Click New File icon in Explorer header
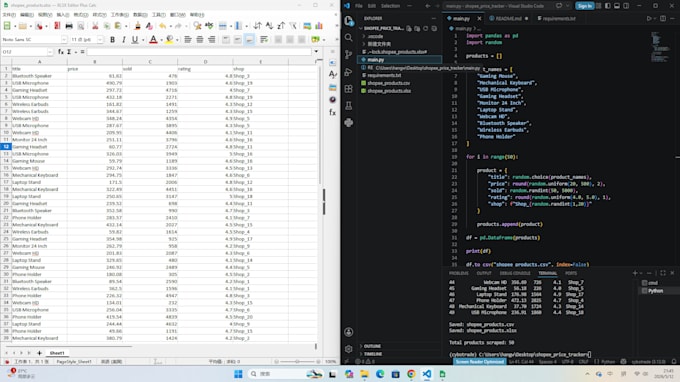 [409, 29]
